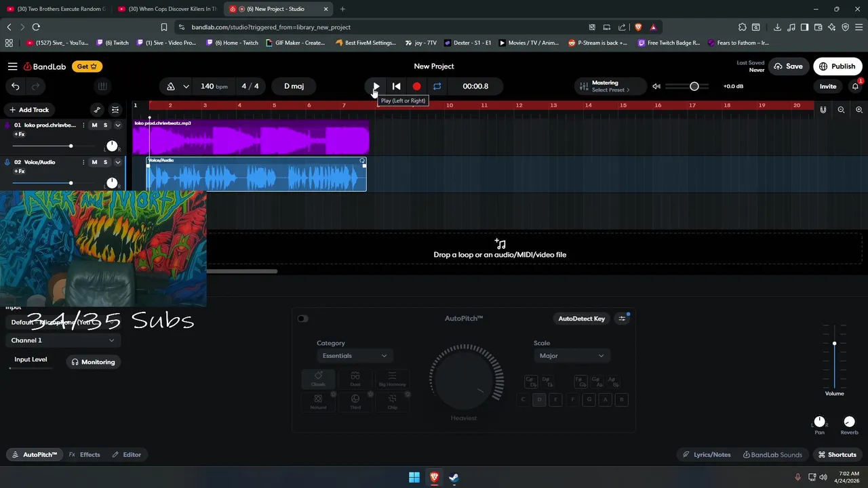
Task: Toggle note G in scale keys
Action: (x=589, y=400)
